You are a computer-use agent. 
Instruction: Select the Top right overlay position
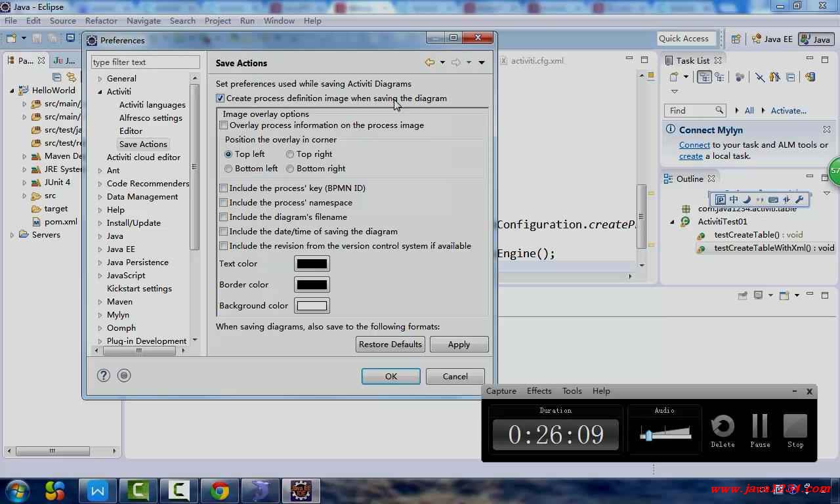click(290, 154)
